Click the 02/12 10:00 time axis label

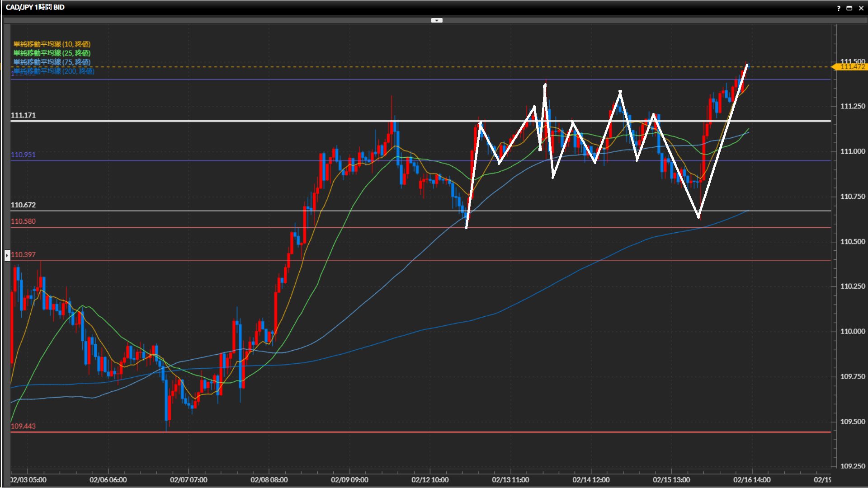(430, 480)
